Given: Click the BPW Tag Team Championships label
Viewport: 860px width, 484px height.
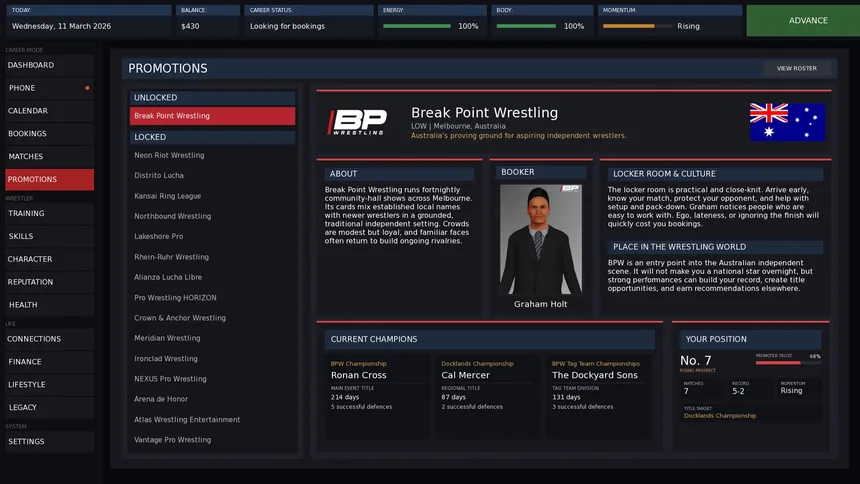Looking at the screenshot, I should 596,364.
